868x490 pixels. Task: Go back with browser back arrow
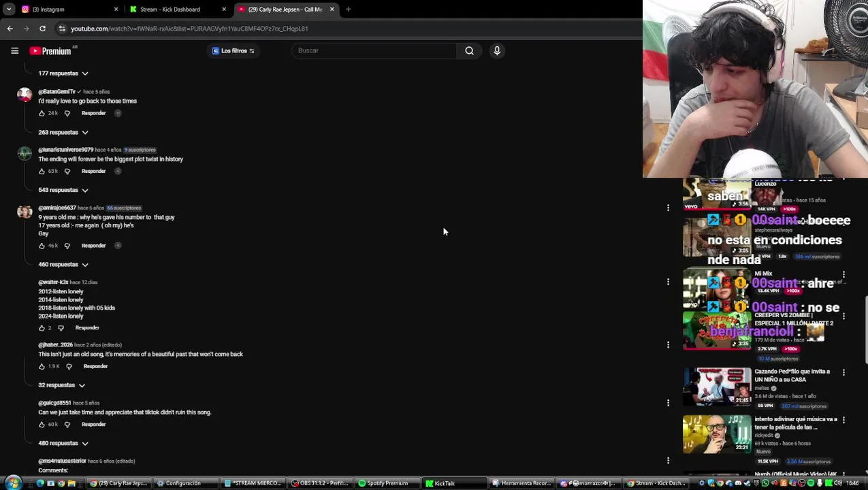(x=10, y=29)
